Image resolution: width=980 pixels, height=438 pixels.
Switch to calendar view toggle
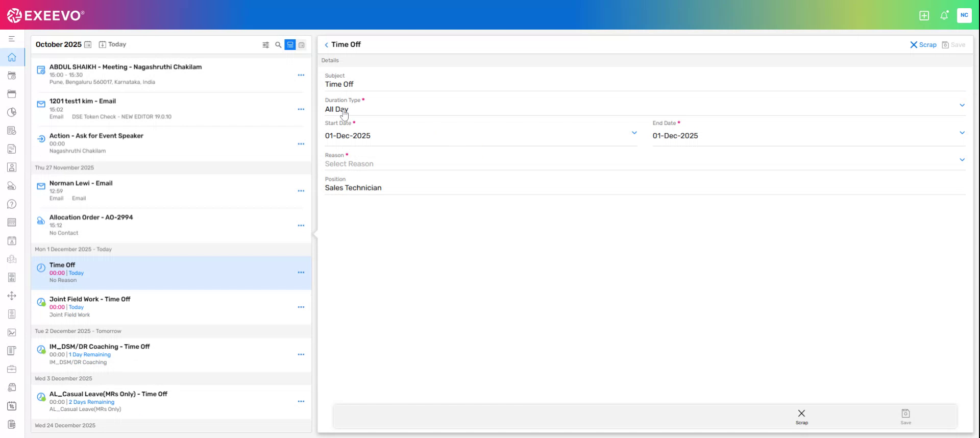point(302,45)
